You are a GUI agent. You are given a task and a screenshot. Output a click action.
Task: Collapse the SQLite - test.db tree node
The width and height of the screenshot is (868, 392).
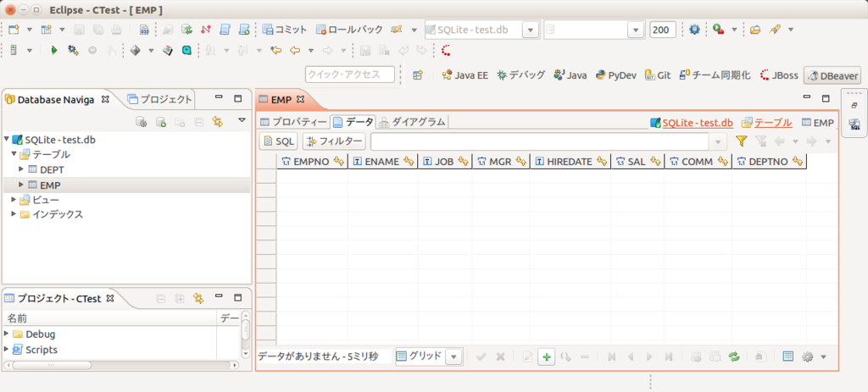[x=7, y=140]
